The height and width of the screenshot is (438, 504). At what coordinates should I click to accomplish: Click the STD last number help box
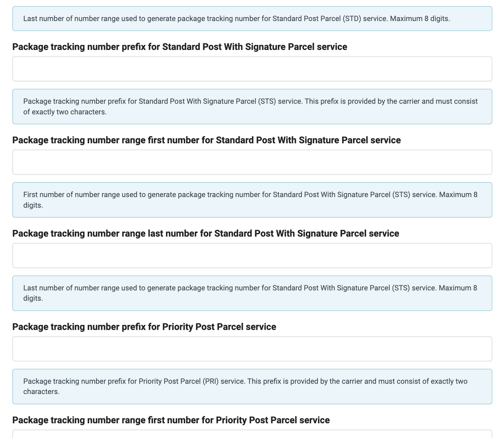(252, 19)
